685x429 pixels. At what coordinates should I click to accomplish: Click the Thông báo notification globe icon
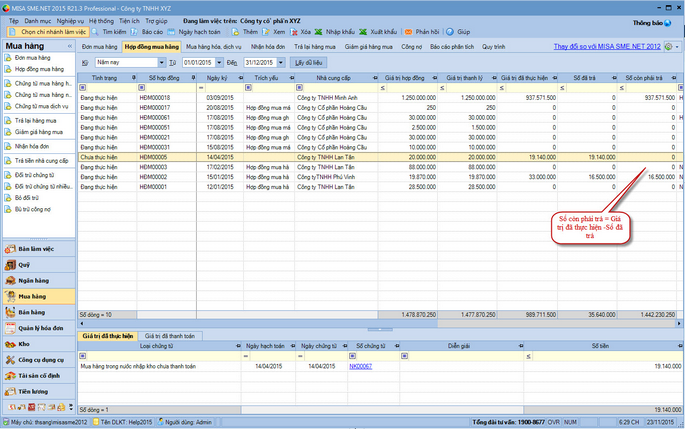[668, 23]
